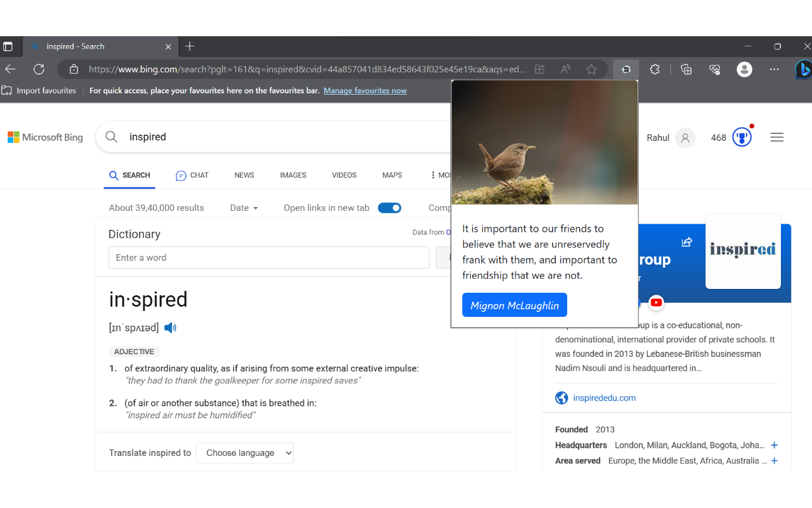This screenshot has width=812, height=508.
Task: Switch to the NEWS tab
Action: click(x=244, y=175)
